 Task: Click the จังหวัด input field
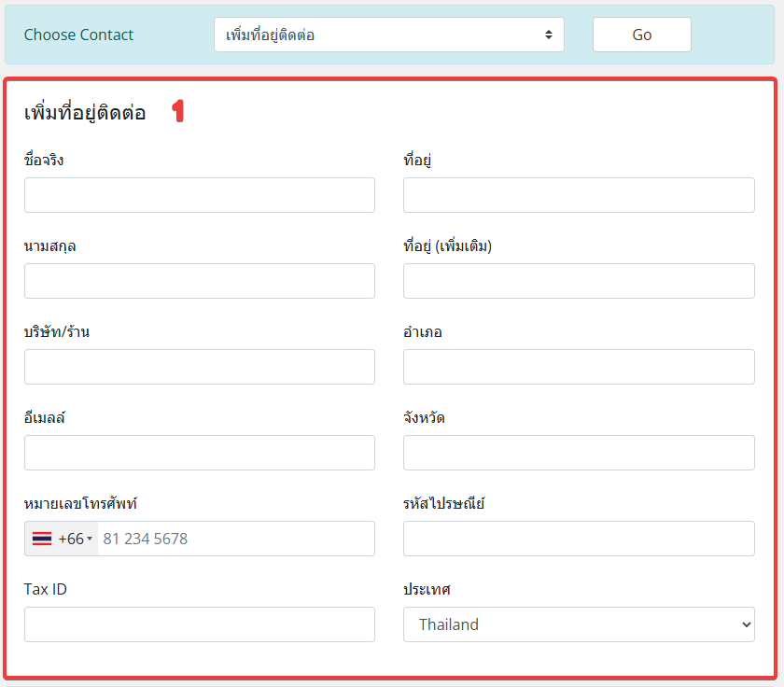coord(579,453)
